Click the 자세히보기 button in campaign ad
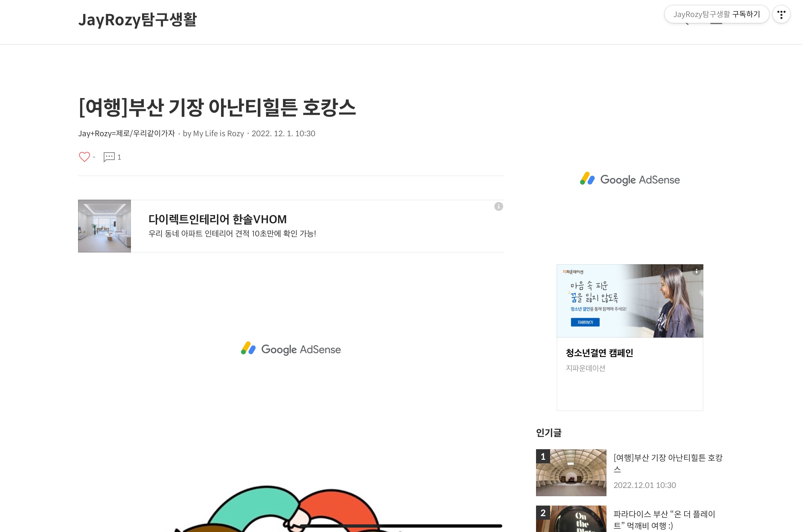Image resolution: width=802 pixels, height=532 pixels. tap(585, 322)
